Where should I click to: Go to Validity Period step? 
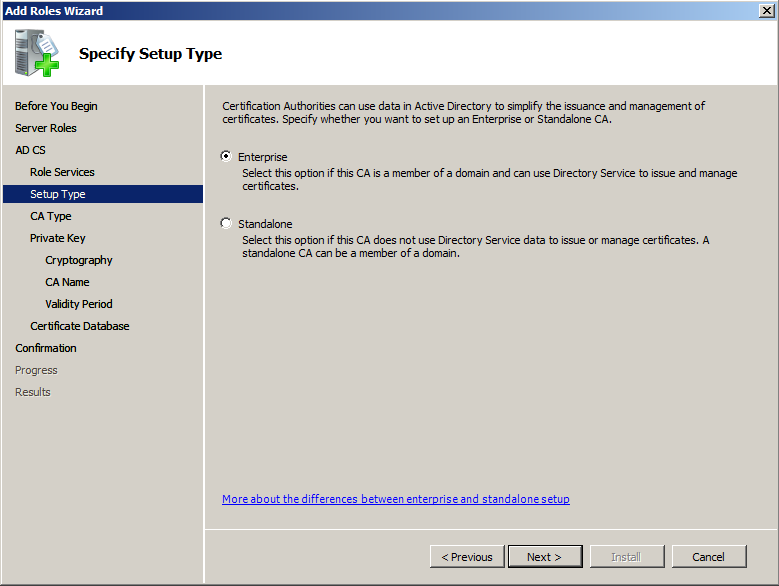coord(79,304)
